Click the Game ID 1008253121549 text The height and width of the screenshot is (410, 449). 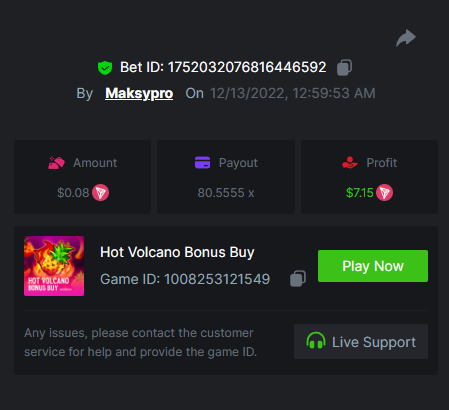coord(185,279)
